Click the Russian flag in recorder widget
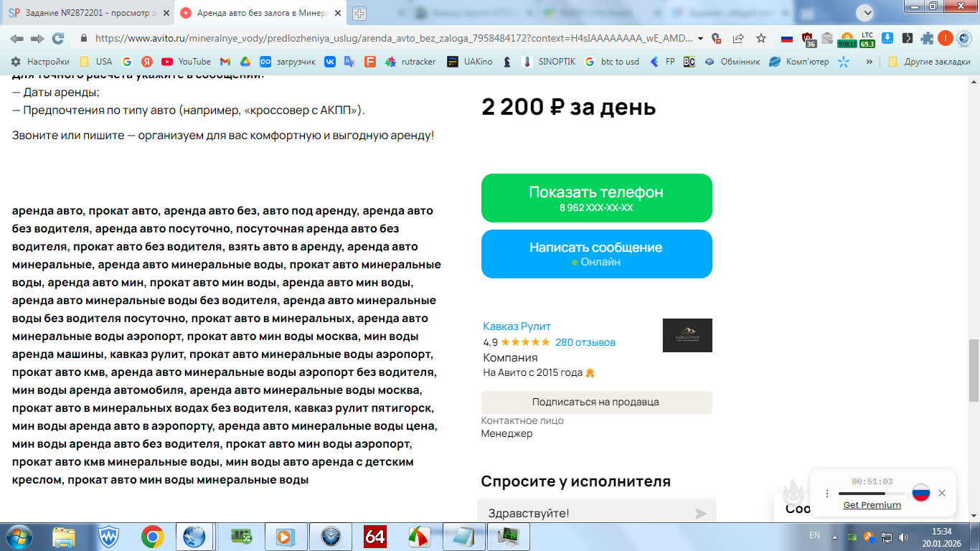This screenshot has height=551, width=980. pos(921,493)
